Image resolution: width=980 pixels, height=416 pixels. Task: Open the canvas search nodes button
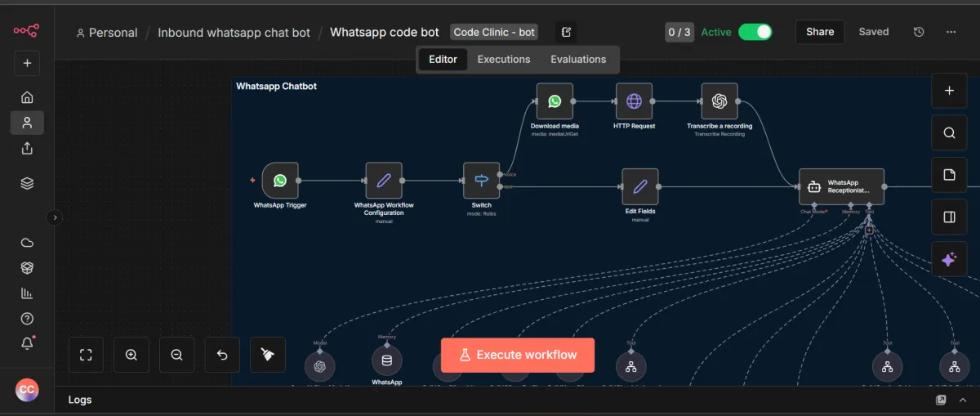tap(949, 132)
